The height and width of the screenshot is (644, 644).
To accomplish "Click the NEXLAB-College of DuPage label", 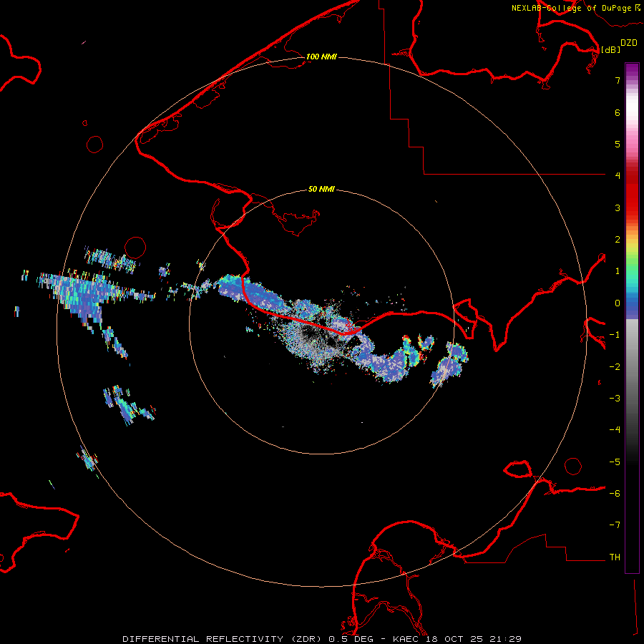I will (571, 8).
